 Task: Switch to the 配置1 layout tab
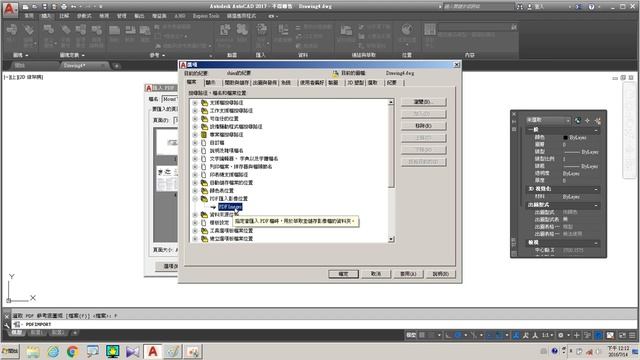tap(37, 333)
